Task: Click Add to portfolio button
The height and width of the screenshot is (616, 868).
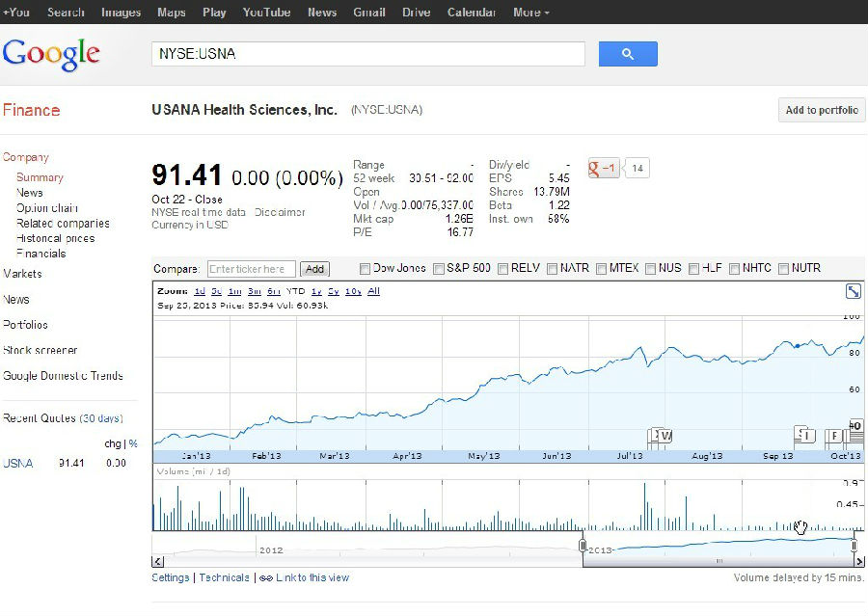Action: [x=822, y=110]
